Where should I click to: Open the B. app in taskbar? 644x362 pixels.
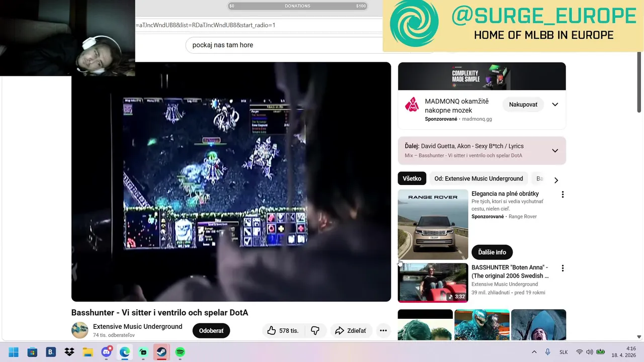pos(51,352)
